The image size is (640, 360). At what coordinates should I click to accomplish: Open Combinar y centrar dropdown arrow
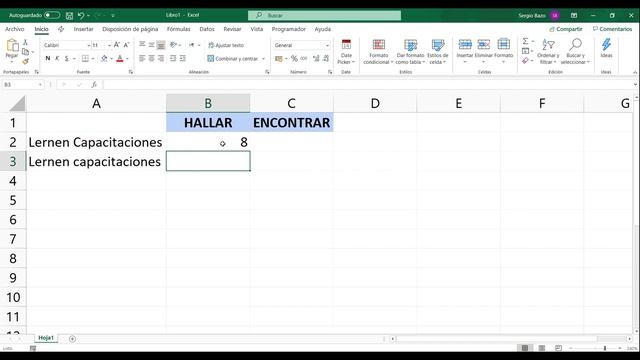[x=263, y=59]
